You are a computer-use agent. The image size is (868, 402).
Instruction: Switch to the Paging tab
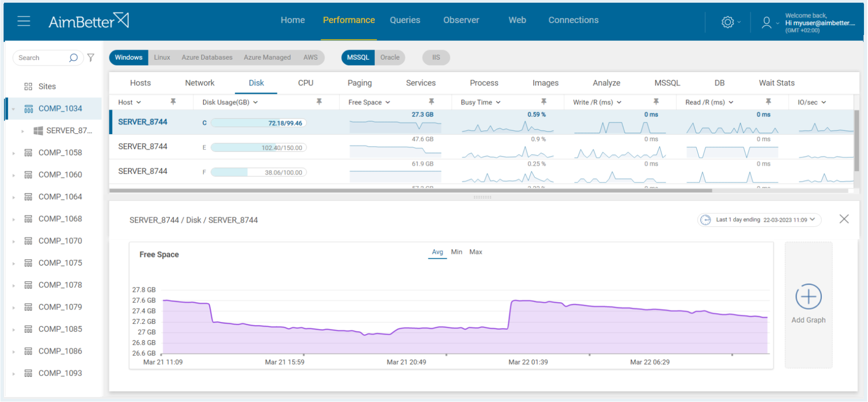[x=359, y=83]
